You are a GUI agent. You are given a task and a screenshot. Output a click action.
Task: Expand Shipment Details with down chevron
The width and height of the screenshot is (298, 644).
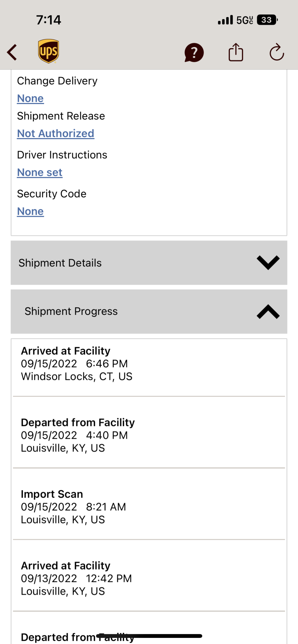tap(268, 263)
